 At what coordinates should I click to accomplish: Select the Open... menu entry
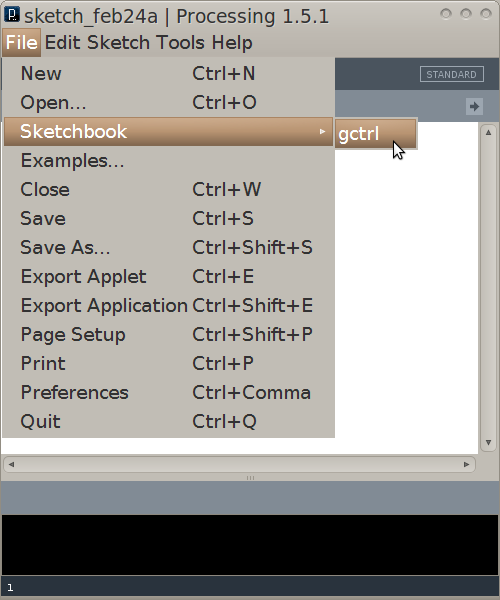[168, 103]
